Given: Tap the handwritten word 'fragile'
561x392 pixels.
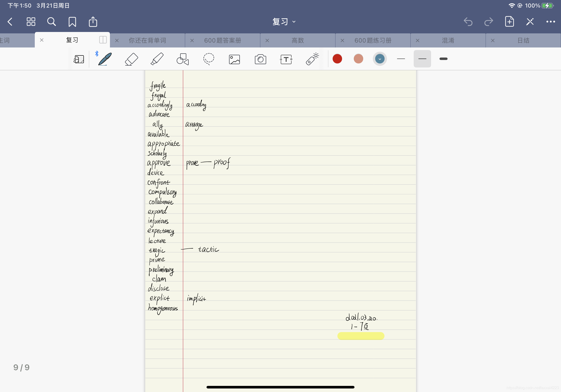Looking at the screenshot, I should (158, 86).
